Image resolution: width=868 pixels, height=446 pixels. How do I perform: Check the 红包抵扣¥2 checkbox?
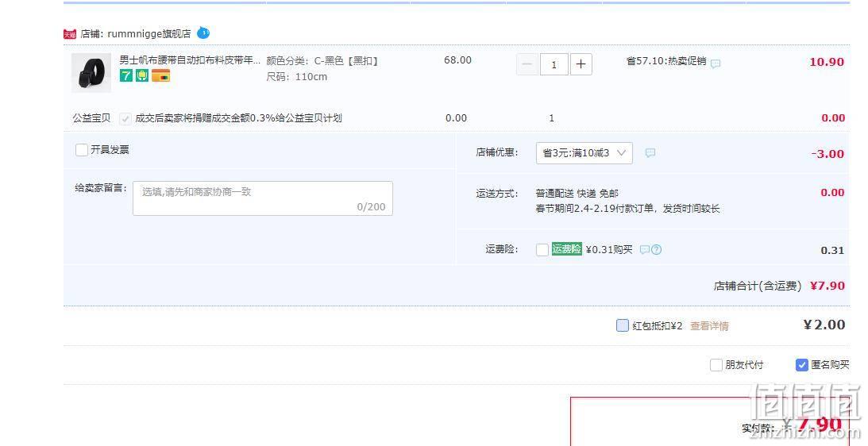click(623, 325)
